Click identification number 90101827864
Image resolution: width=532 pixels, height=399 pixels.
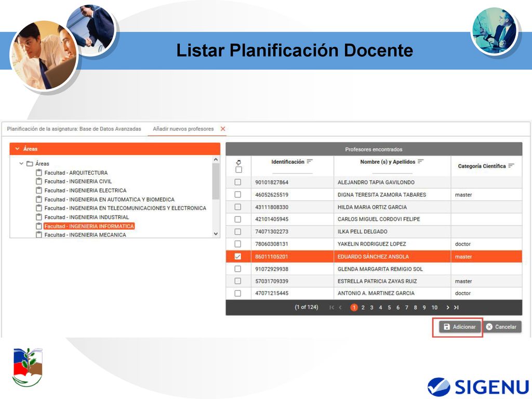pos(272,182)
